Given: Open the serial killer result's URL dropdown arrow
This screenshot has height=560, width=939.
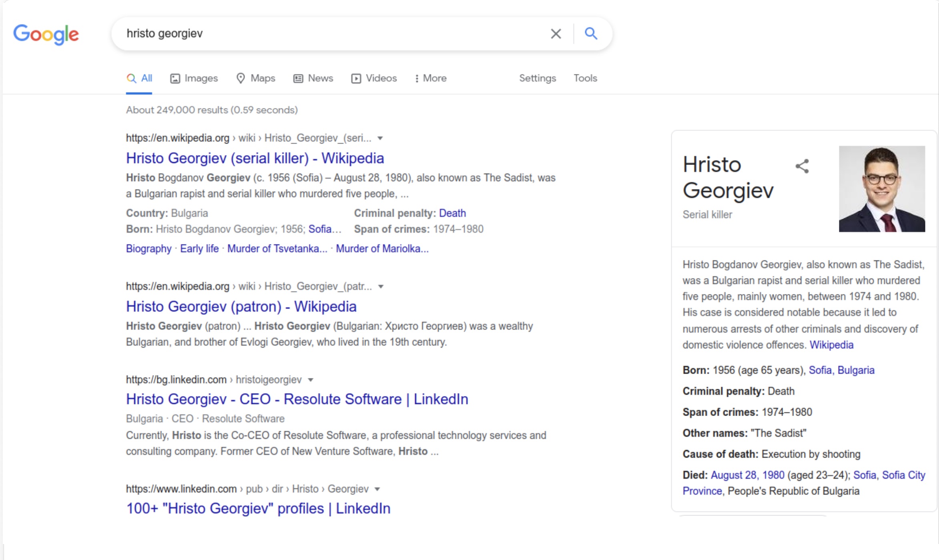Looking at the screenshot, I should click(380, 138).
